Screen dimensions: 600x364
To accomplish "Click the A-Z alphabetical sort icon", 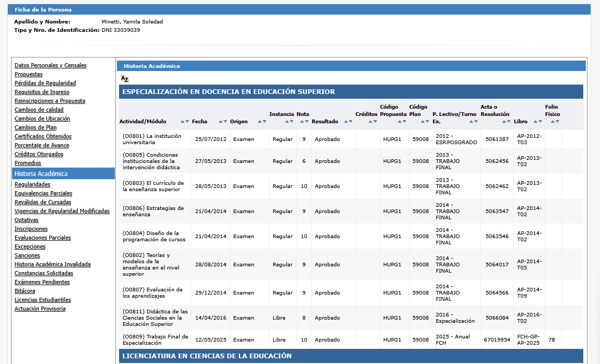I will (125, 79).
